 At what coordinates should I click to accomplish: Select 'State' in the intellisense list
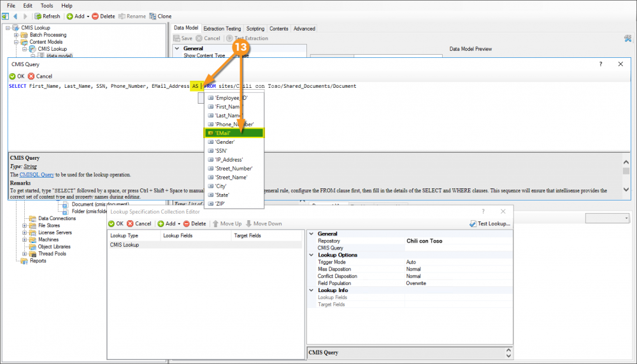click(234, 195)
